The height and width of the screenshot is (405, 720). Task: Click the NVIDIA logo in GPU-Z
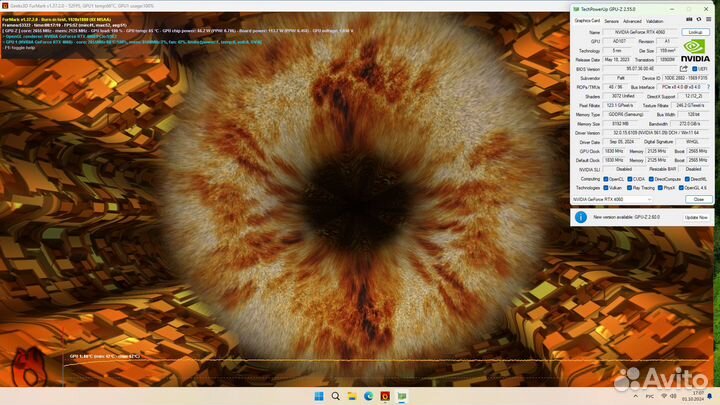pyautogui.click(x=695, y=51)
